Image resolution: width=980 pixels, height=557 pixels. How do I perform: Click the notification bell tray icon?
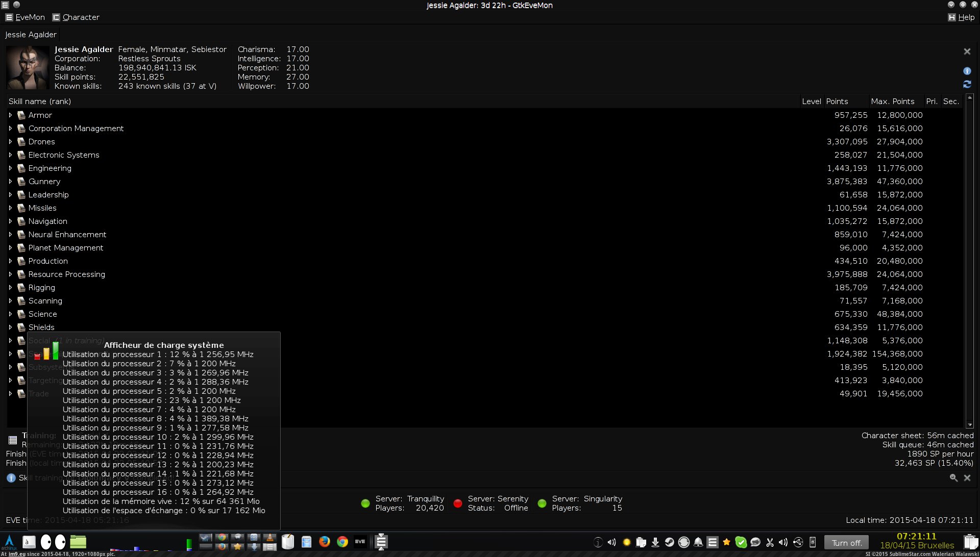click(698, 542)
